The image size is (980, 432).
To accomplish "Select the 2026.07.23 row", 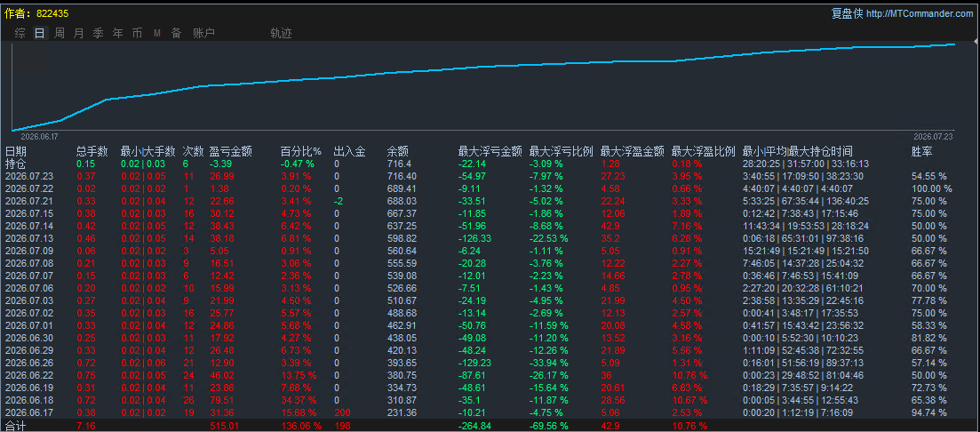I will [x=490, y=176].
